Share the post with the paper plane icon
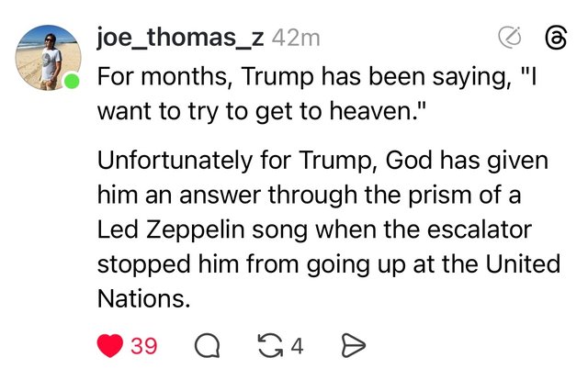 pyautogui.click(x=354, y=345)
